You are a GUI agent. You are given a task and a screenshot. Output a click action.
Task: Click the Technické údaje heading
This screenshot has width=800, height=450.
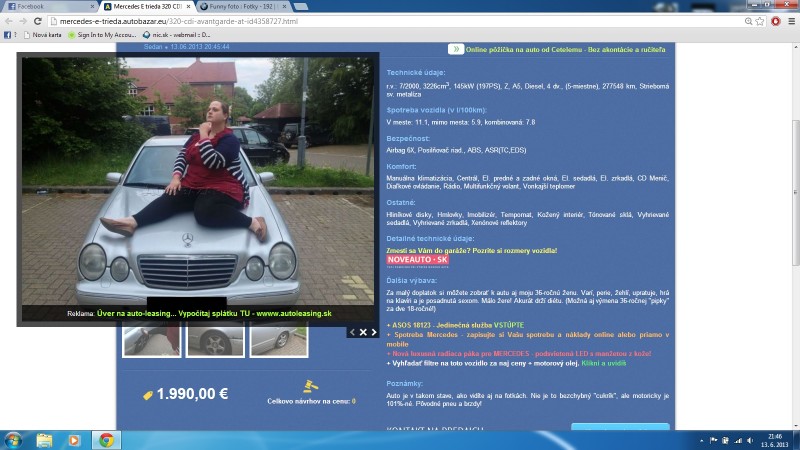416,72
